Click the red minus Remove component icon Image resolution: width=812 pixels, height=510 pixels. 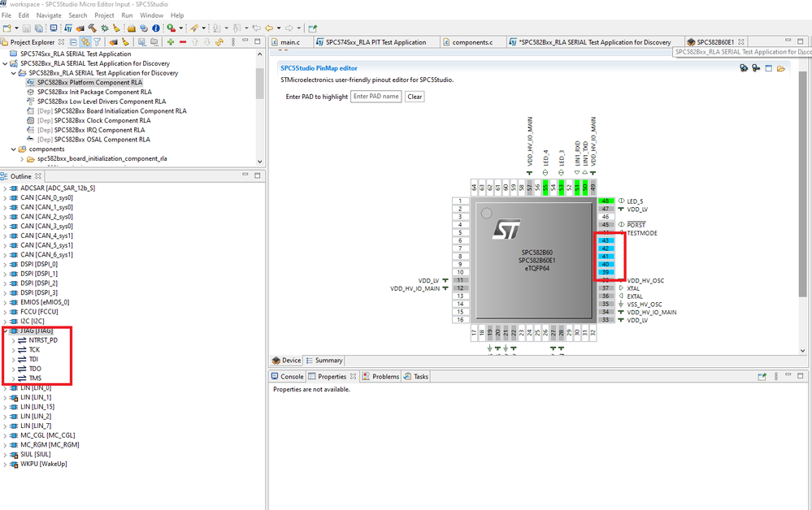tap(183, 42)
